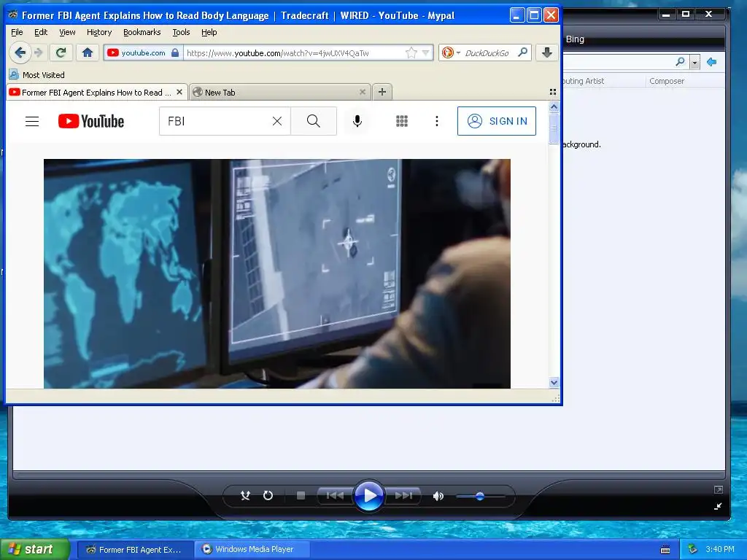This screenshot has width=747, height=560.
Task: Click the browser scrollbar down arrow
Action: tap(554, 382)
